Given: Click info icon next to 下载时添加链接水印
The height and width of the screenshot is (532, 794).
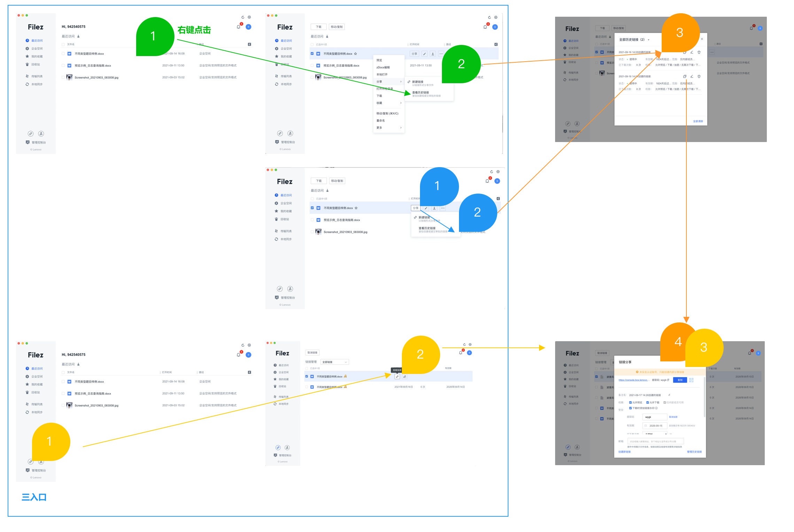Looking at the screenshot, I should click(x=656, y=408).
